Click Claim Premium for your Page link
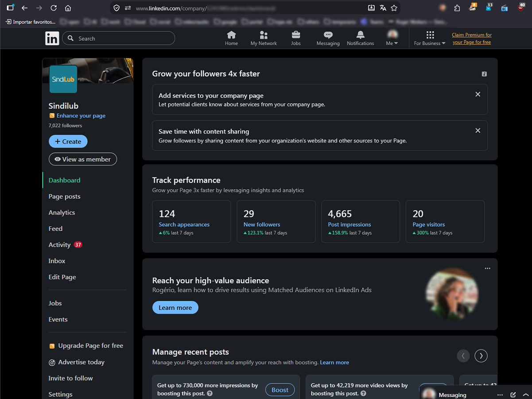The image size is (532, 399). point(471,39)
